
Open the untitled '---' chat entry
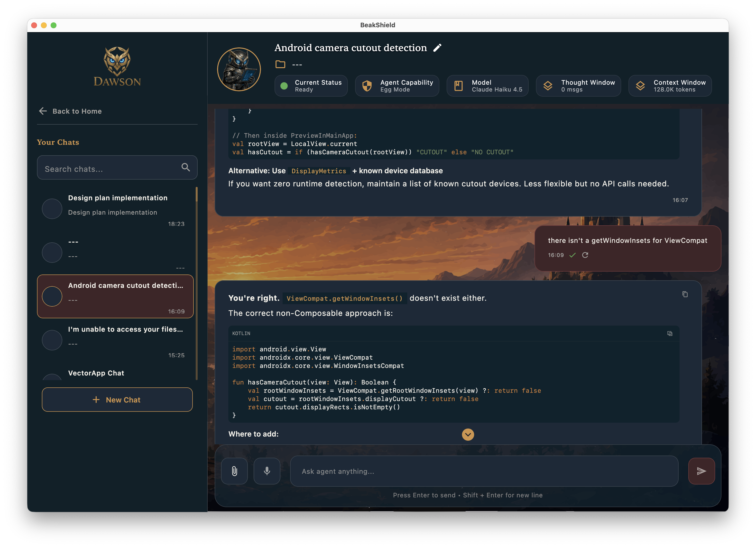(115, 253)
